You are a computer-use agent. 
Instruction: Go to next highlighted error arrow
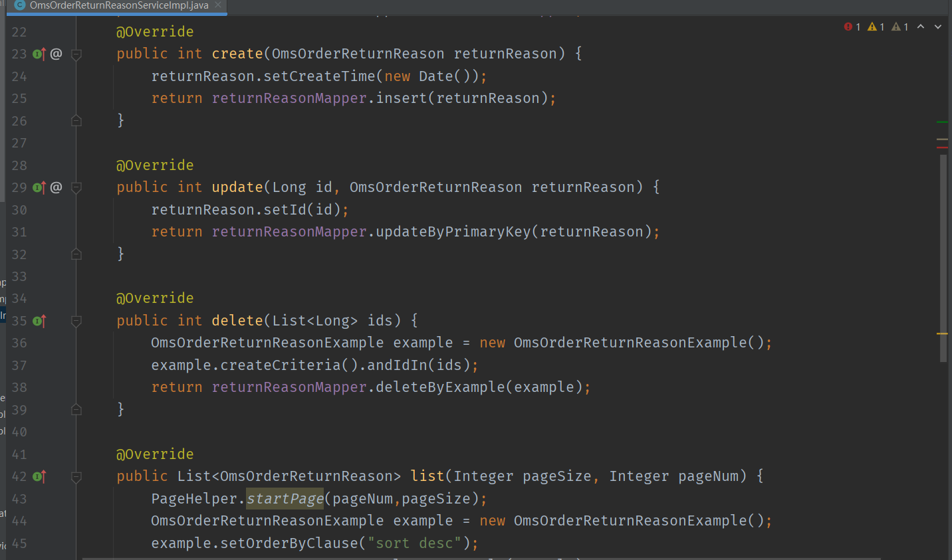tap(938, 27)
